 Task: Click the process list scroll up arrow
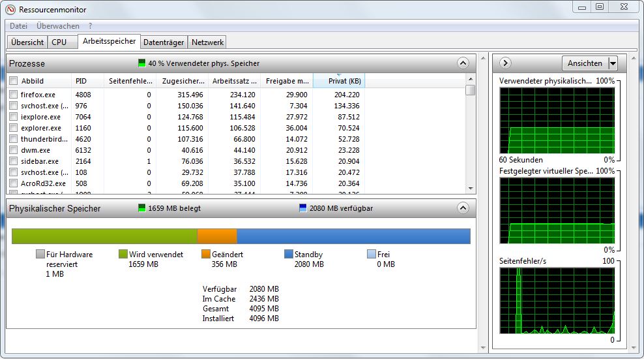coord(471,78)
